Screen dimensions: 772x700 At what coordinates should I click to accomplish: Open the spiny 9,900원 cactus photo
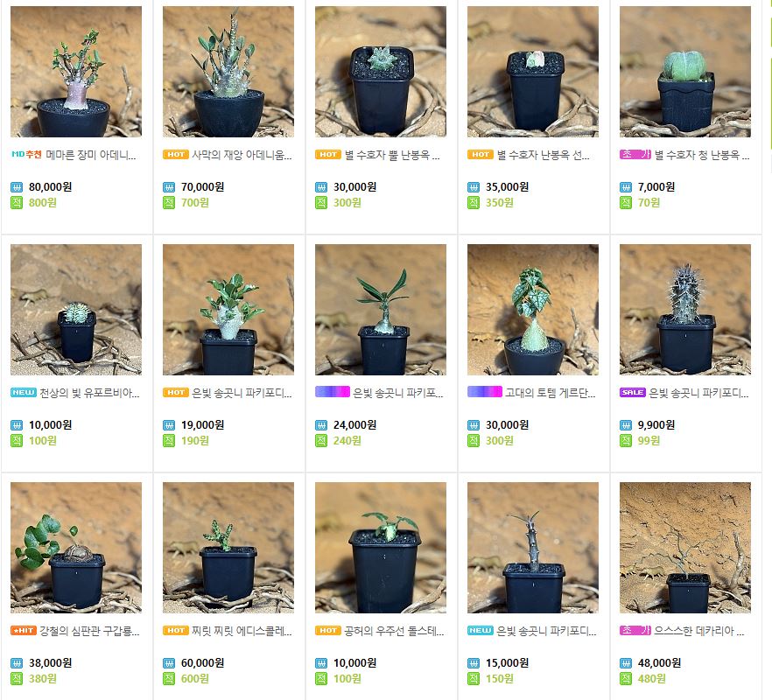(684, 310)
